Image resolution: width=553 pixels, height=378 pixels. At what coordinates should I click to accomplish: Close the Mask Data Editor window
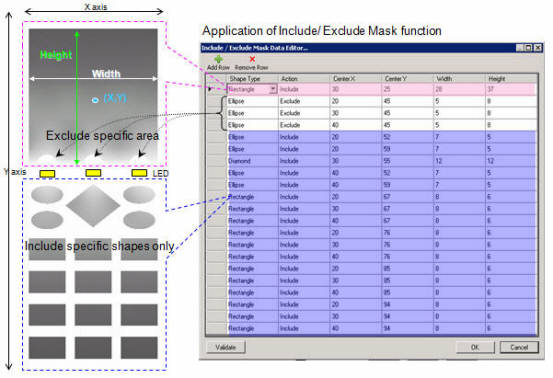click(538, 48)
